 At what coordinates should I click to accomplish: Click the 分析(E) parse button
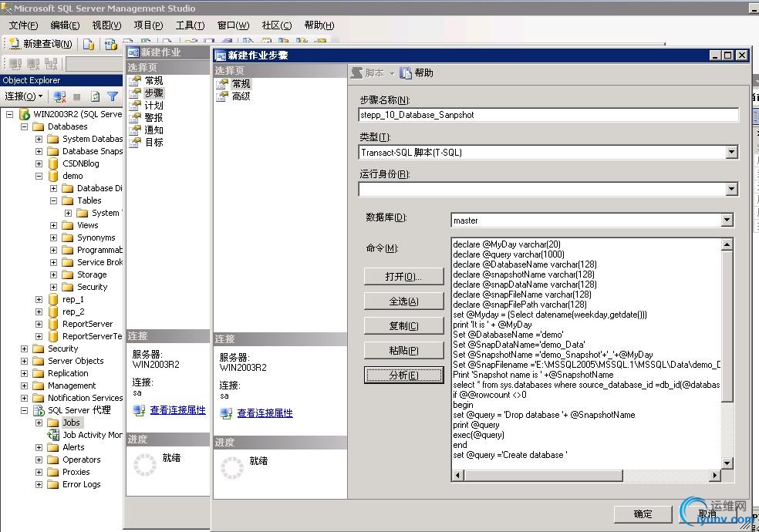pyautogui.click(x=403, y=375)
